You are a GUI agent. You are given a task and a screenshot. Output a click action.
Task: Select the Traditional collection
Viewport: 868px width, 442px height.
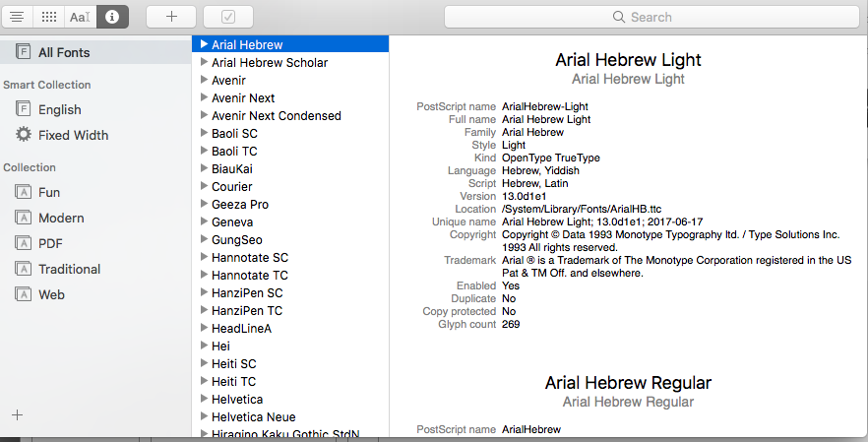95,269
